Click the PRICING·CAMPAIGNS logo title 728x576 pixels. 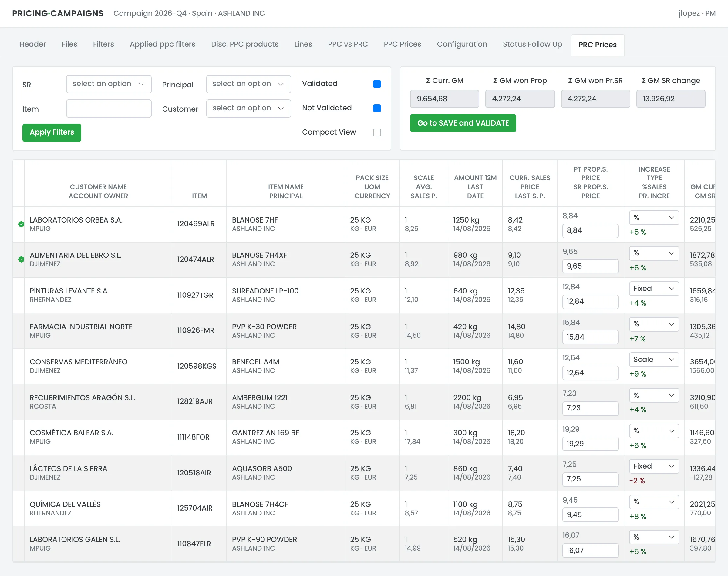tap(58, 13)
